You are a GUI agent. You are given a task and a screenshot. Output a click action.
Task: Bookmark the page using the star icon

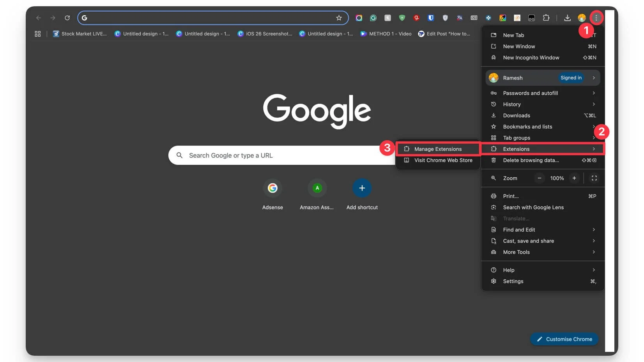coord(338,18)
